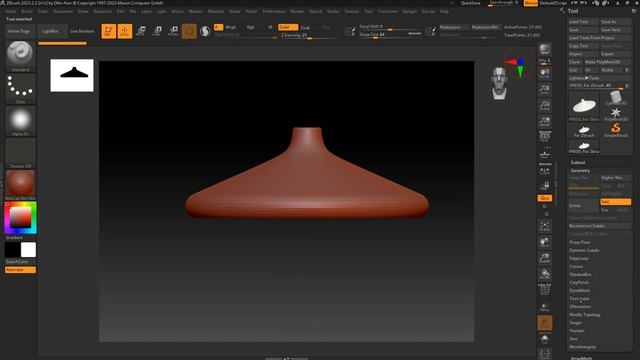Screen dimensions: 640x360
Task: Open the Brush menu
Action: [x=27, y=11]
